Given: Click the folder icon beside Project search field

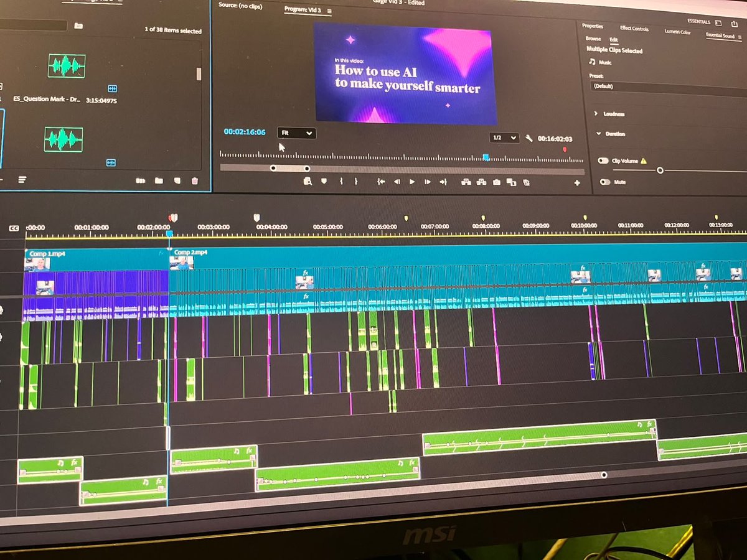Looking at the screenshot, I should (x=78, y=26).
